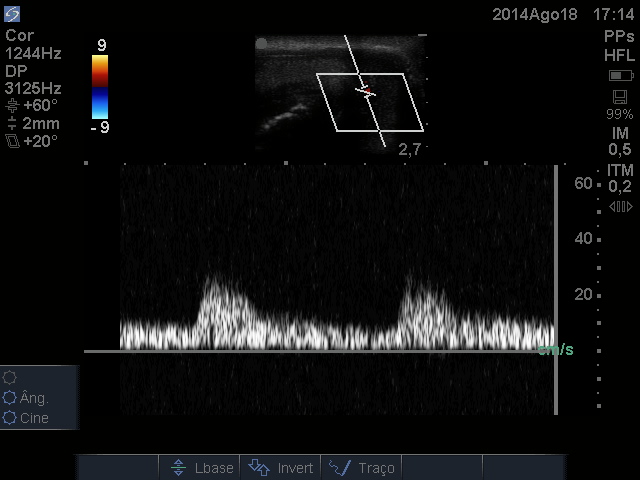This screenshot has width=640, height=480.
Task: Click the SonoSite logo icon
Action: [12, 14]
